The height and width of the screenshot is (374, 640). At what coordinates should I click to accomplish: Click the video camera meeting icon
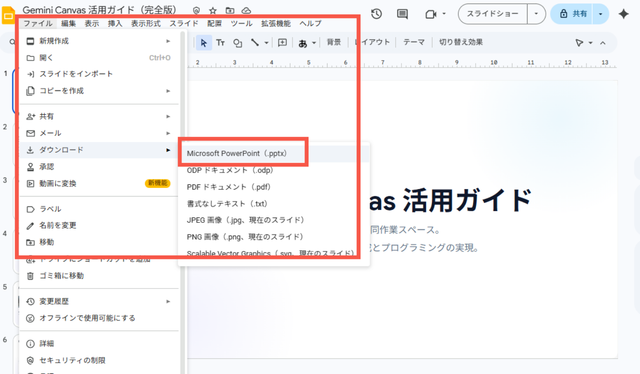[x=431, y=14]
